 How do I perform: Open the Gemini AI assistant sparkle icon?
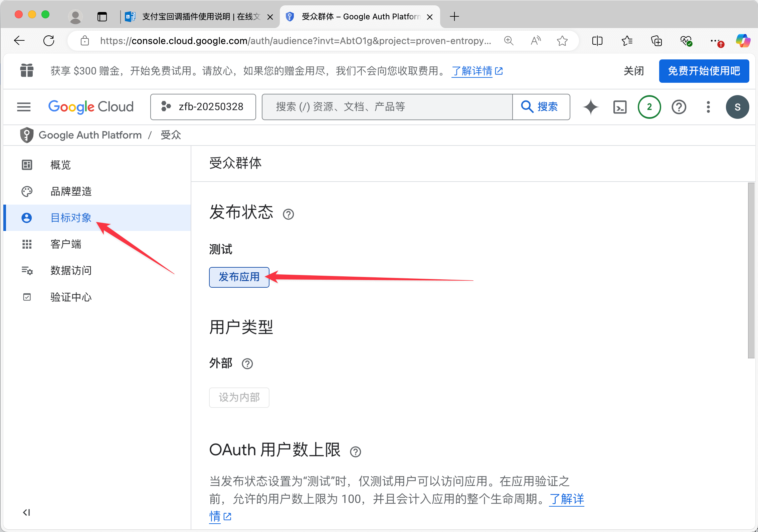click(x=591, y=107)
